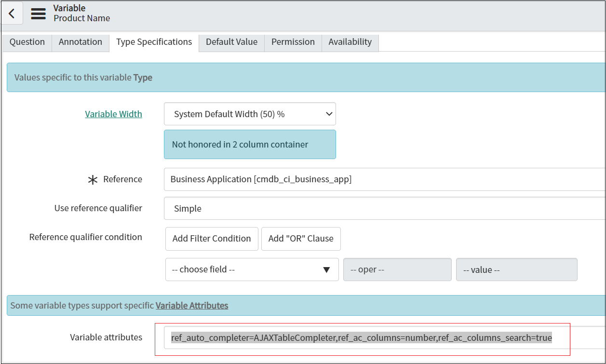The image size is (606, 364).
Task: Open the Default Value tab
Action: click(x=231, y=42)
